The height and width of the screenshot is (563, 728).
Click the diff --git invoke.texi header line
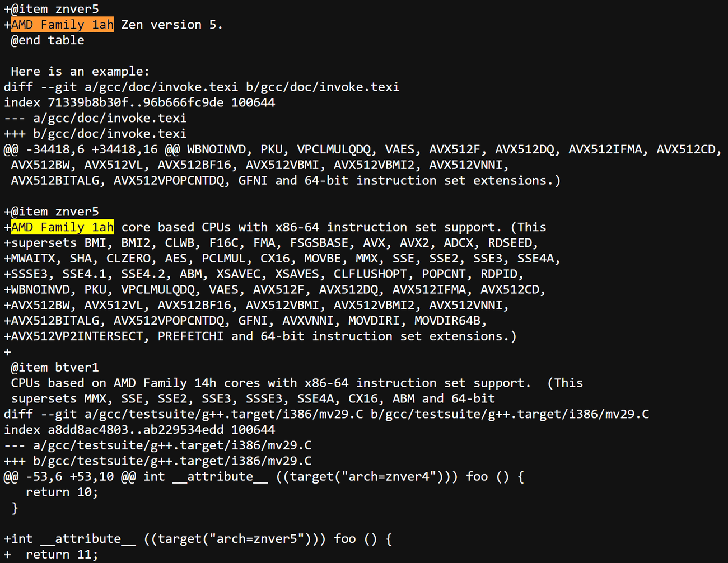tap(202, 87)
